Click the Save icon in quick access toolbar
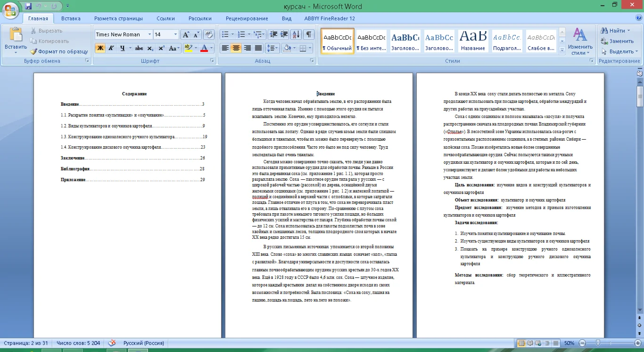The width and height of the screenshot is (644, 352). coord(28,6)
